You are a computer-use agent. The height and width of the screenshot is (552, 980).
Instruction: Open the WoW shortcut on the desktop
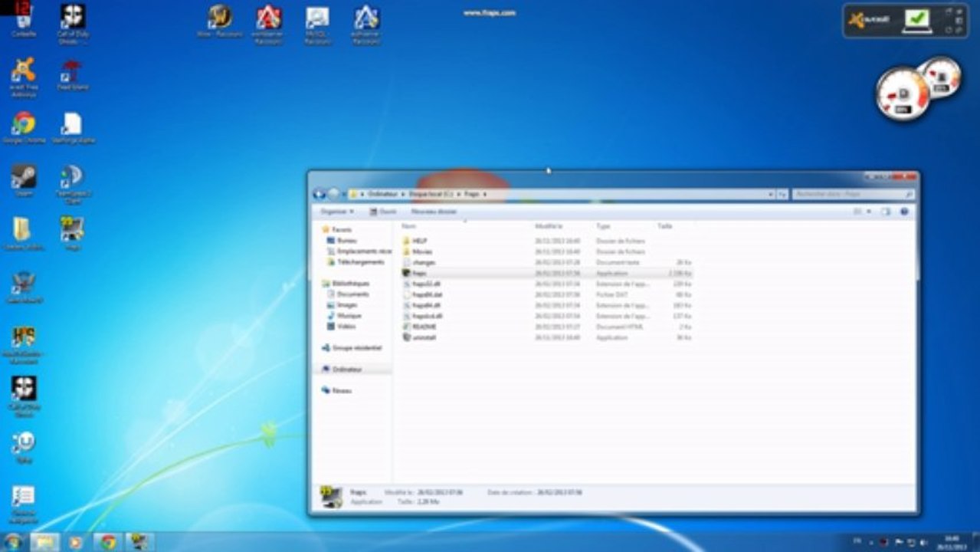point(220,21)
